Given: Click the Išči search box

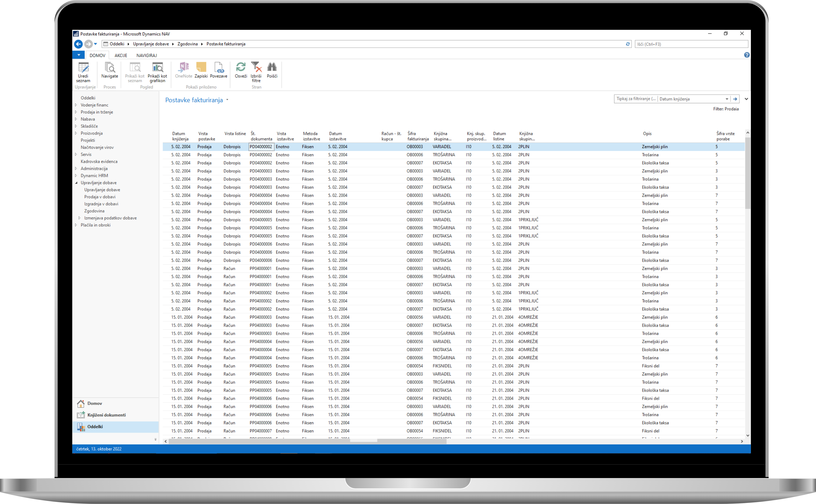Looking at the screenshot, I should [x=691, y=44].
